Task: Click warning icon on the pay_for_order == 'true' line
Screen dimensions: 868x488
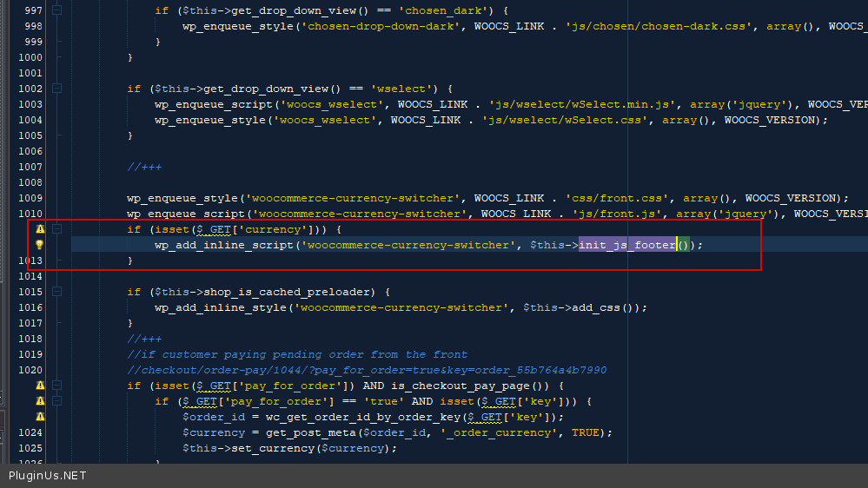Action: tap(40, 401)
